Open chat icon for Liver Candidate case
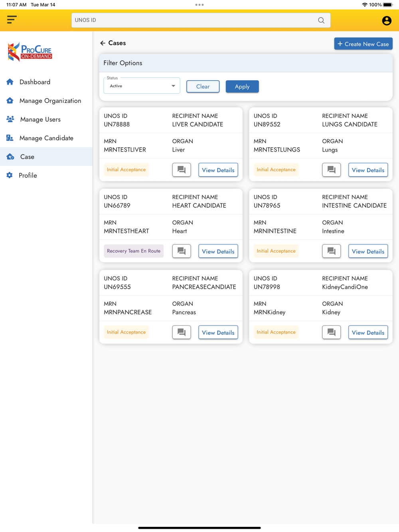399x532 pixels. [x=182, y=170]
